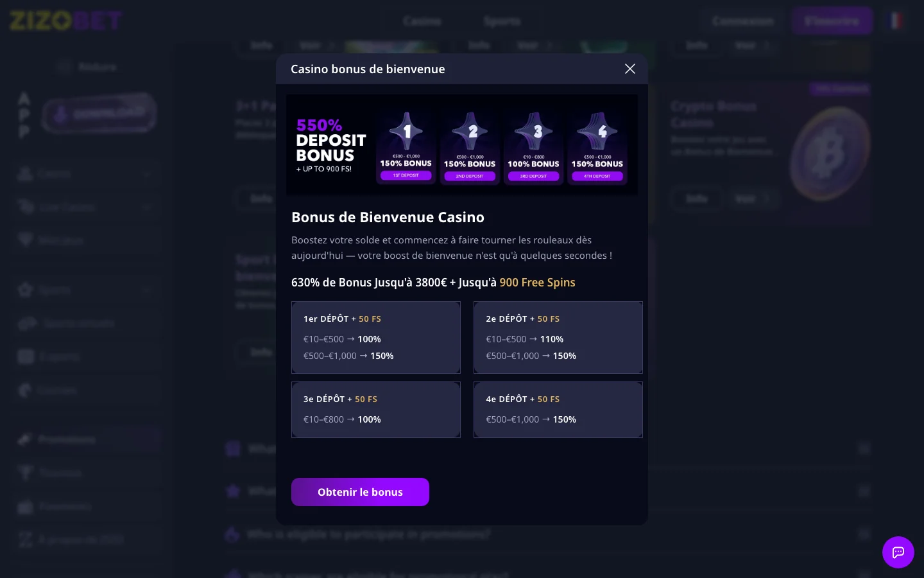The image size is (924, 578).
Task: Click the ZIZOBET logo
Action: (65, 21)
